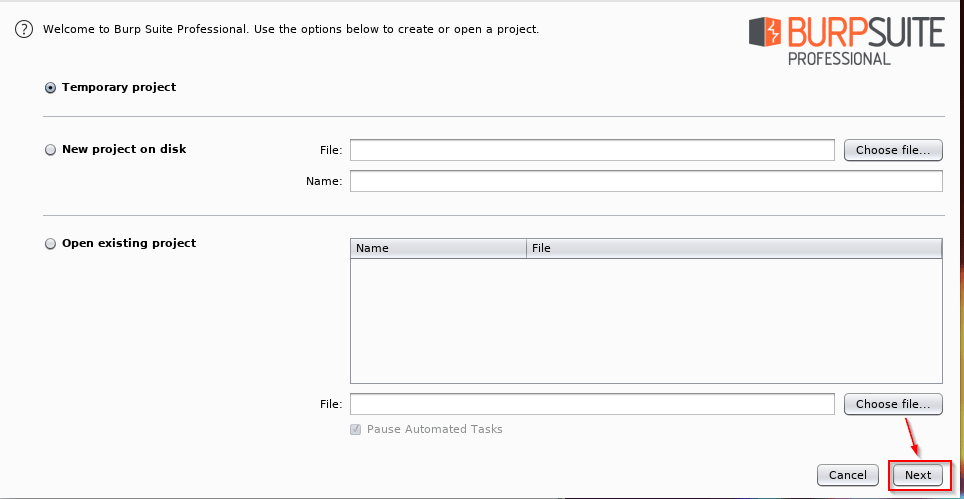Select the Open existing project option

coord(50,244)
